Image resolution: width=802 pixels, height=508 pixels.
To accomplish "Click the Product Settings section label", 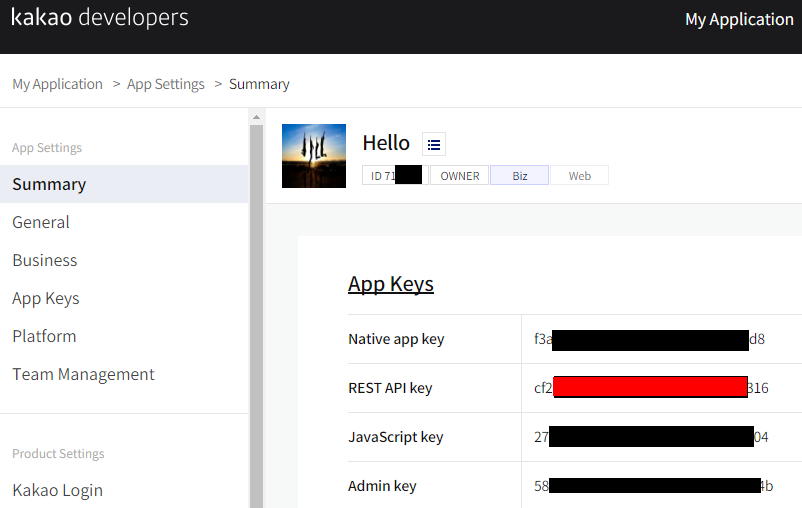I will (58, 454).
